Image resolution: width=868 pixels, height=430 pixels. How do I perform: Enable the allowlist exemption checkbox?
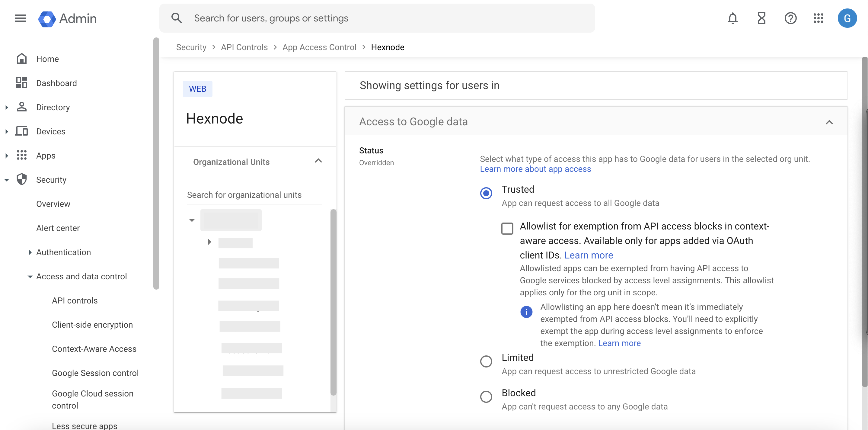click(x=507, y=229)
